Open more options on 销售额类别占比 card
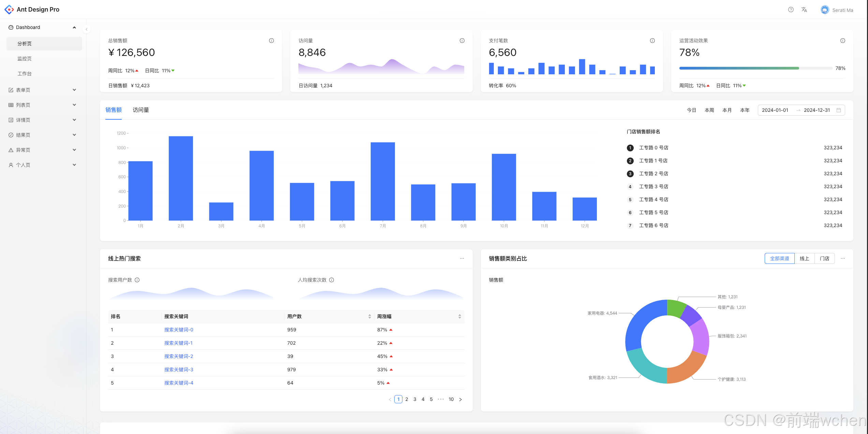 coord(842,258)
